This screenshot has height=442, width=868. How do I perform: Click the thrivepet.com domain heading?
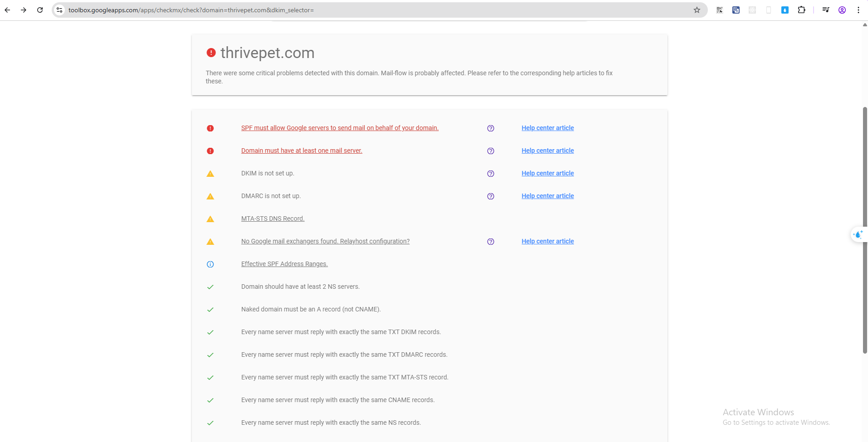coord(267,53)
